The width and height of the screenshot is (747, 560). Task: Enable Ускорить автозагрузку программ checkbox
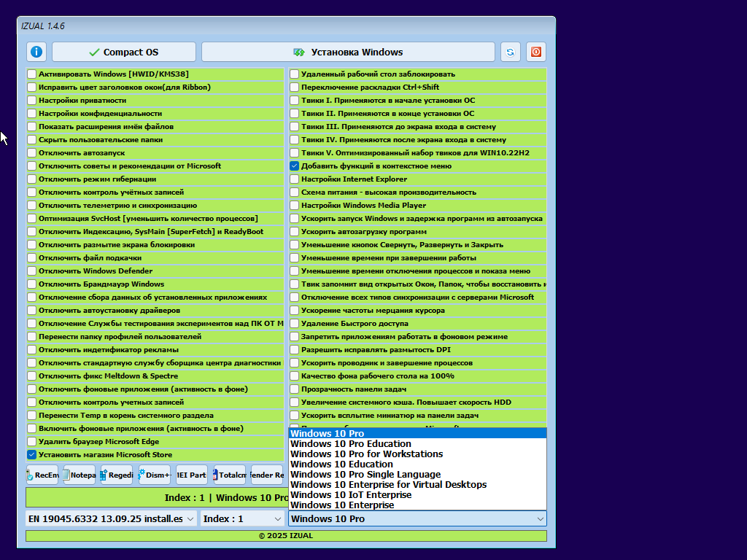[295, 231]
